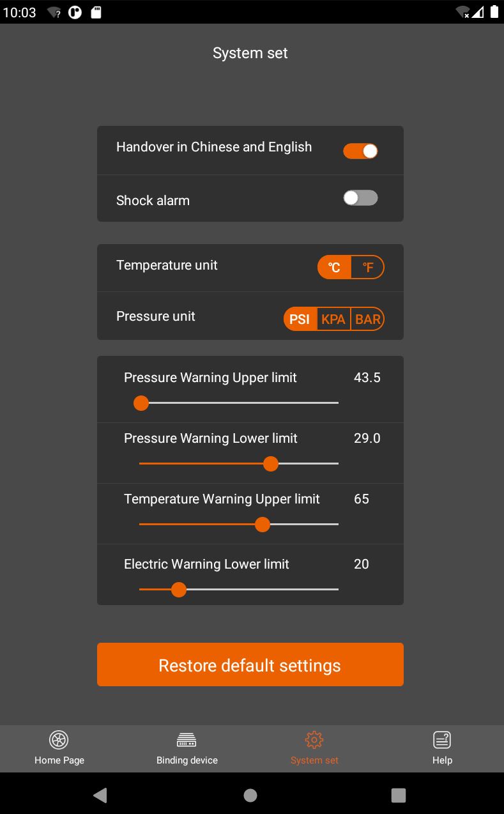Viewport: 504px width, 814px height.
Task: Select °C temperature unit
Action: coord(334,268)
